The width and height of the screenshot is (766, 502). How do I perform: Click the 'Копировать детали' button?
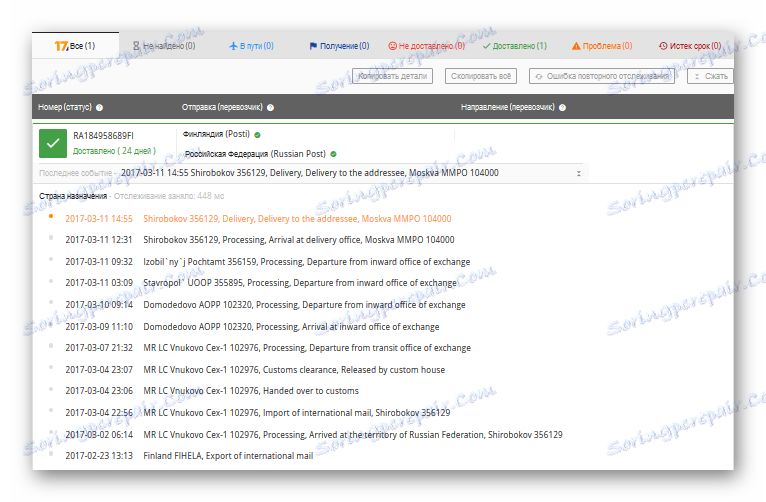(x=392, y=76)
